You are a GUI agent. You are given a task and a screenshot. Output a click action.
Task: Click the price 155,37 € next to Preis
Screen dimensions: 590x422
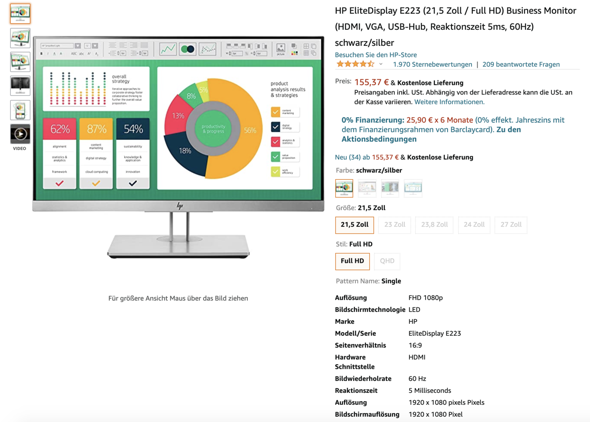pos(371,82)
